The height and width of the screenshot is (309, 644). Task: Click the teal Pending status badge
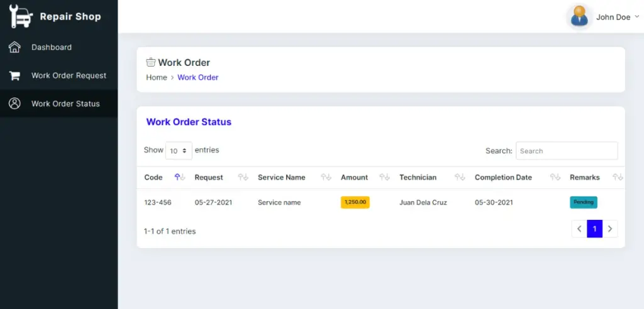point(583,202)
